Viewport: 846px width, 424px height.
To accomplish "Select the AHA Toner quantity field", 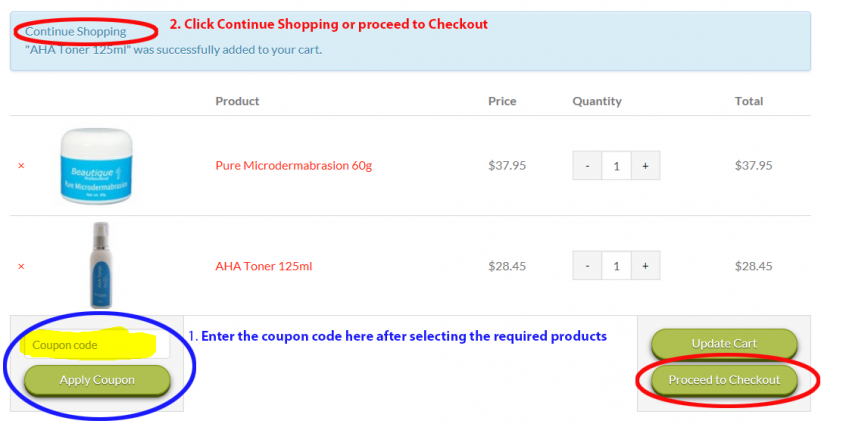I will click(616, 266).
